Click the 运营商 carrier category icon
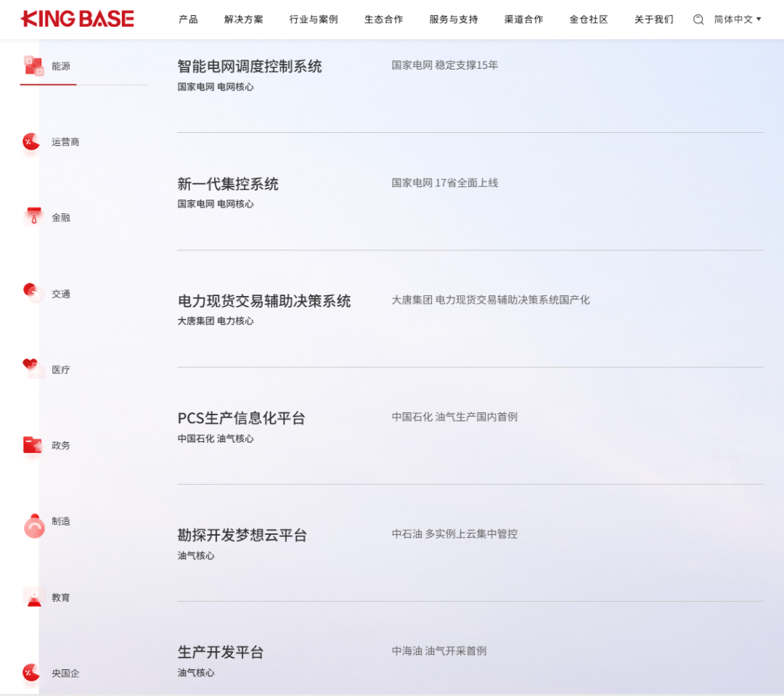Image resolution: width=784 pixels, height=696 pixels. coord(31,142)
